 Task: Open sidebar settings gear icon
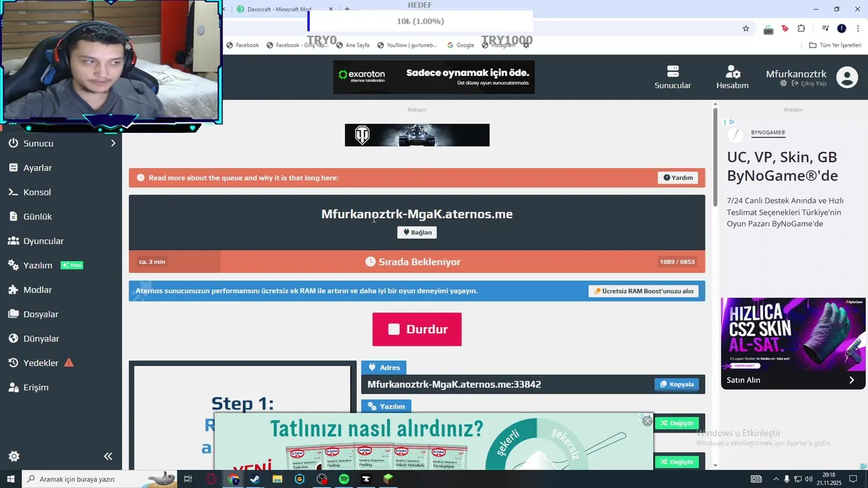(14, 456)
